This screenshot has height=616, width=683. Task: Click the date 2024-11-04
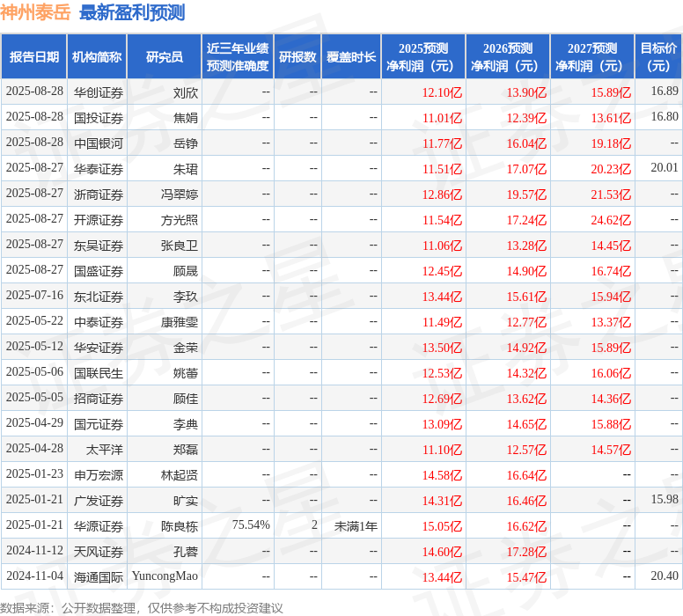(x=35, y=576)
